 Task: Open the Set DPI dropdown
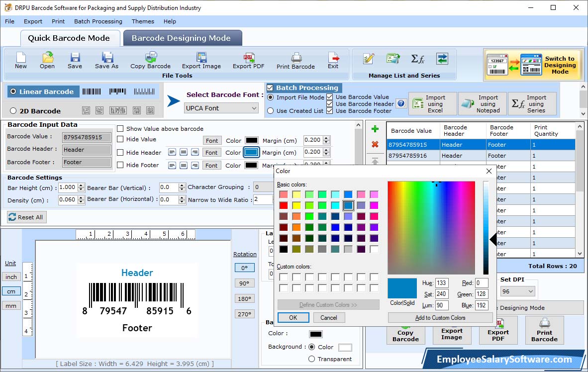pyautogui.click(x=517, y=291)
